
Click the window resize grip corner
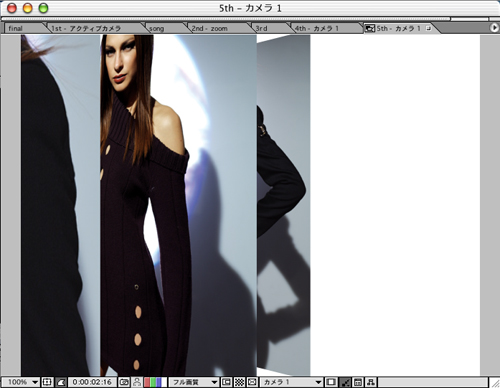495,383
